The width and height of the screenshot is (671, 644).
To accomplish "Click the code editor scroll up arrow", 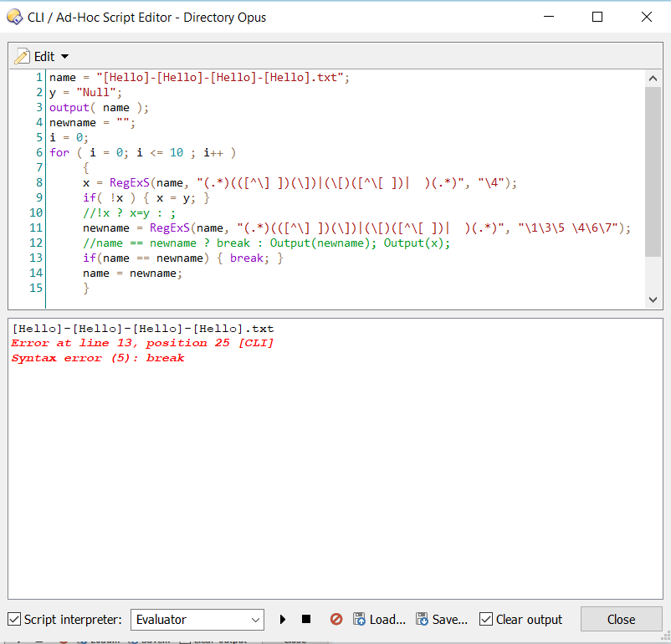I will click(x=653, y=79).
